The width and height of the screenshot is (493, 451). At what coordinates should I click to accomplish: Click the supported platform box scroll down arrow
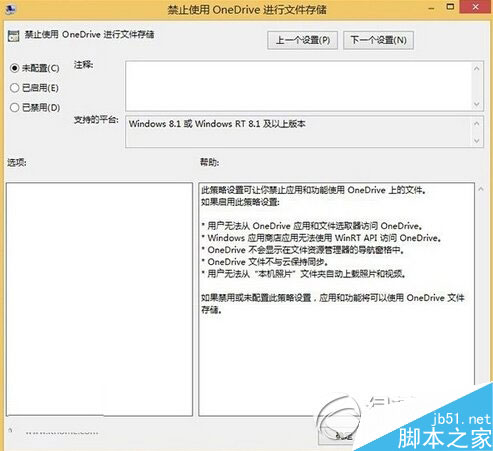477,141
